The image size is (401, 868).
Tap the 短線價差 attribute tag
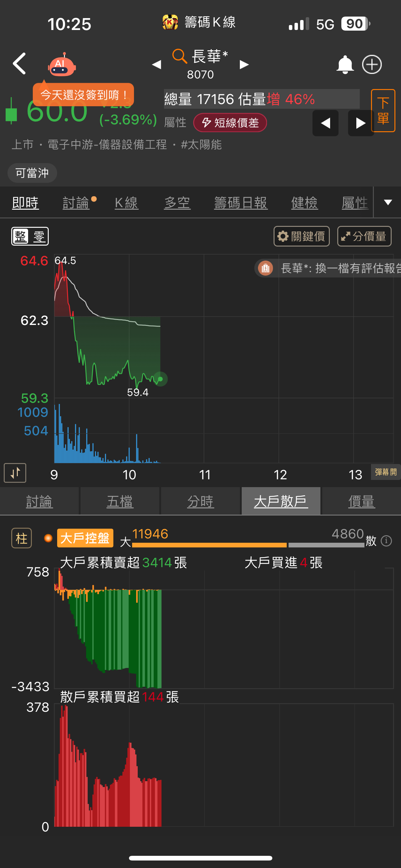230,123
